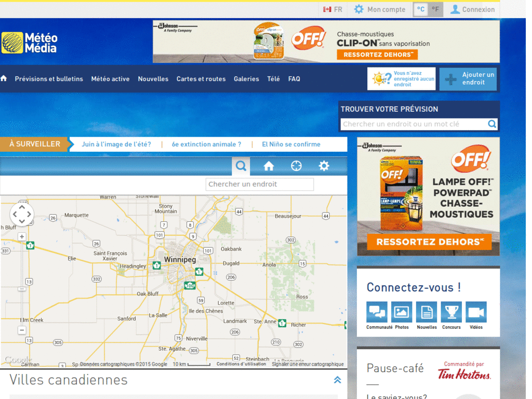
Task: Open Prévisions et bulletins menu
Action: click(x=49, y=79)
